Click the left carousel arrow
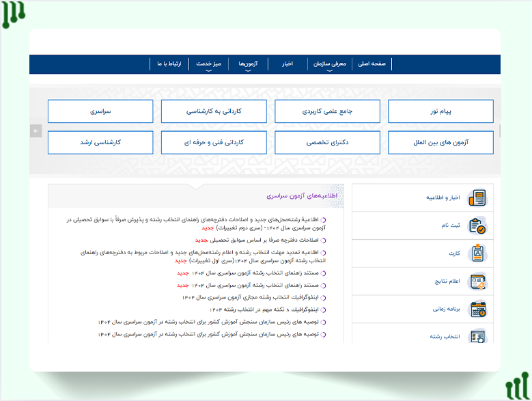 36,131
